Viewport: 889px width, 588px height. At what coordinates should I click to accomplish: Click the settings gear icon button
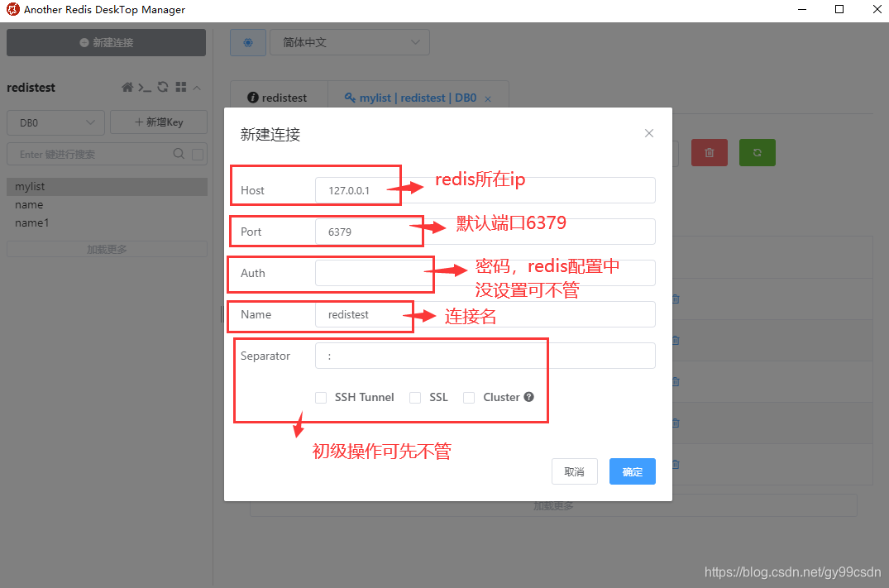[x=248, y=42]
